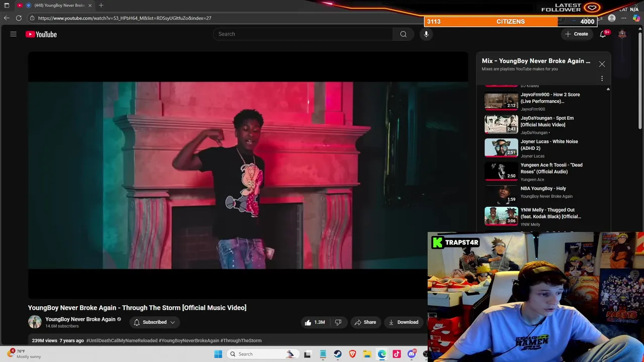Play YNW Melly Thugged Out thumbnail
The image size is (644, 362).
pos(501,216)
